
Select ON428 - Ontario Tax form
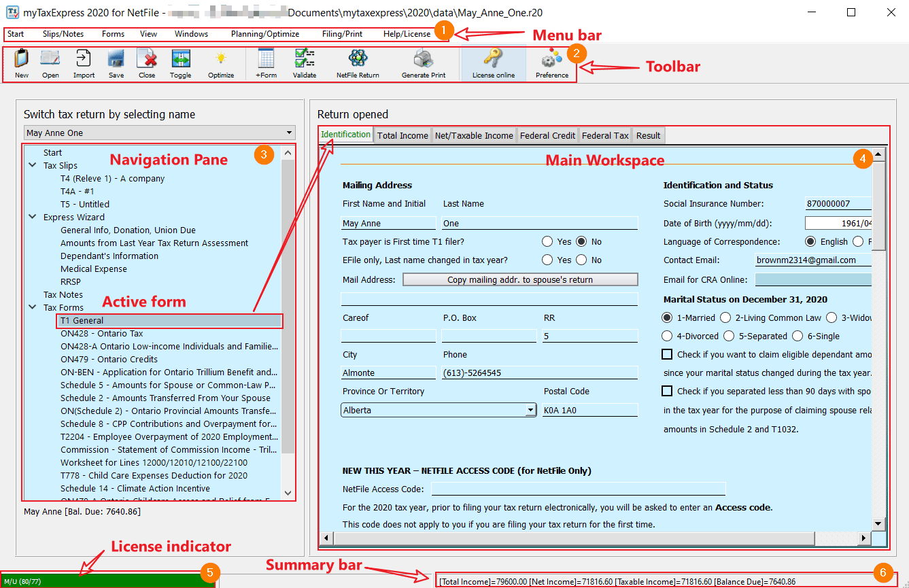tap(102, 333)
